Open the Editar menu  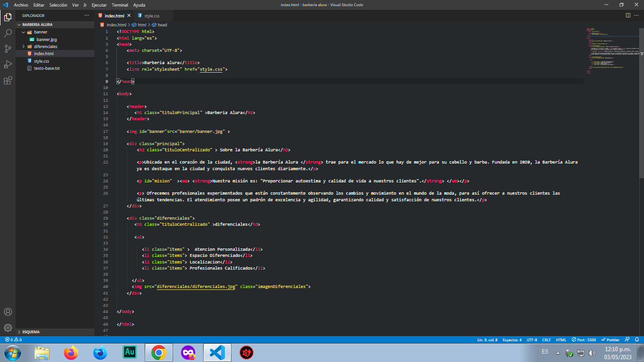point(39,5)
